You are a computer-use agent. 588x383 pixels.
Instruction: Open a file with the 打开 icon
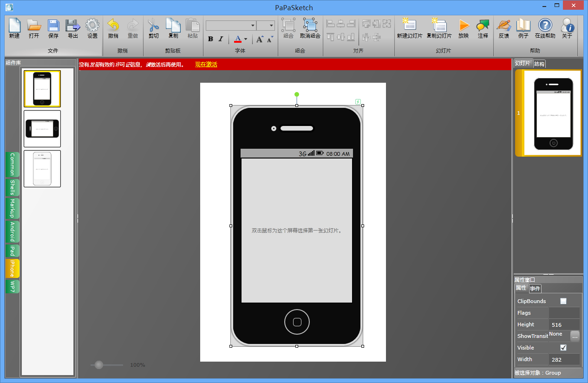pyautogui.click(x=34, y=28)
